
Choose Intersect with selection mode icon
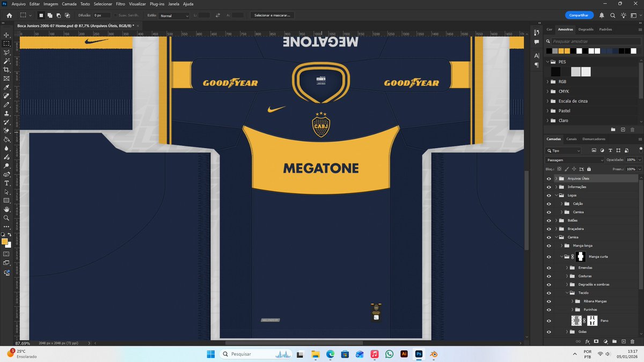pyautogui.click(x=68, y=16)
